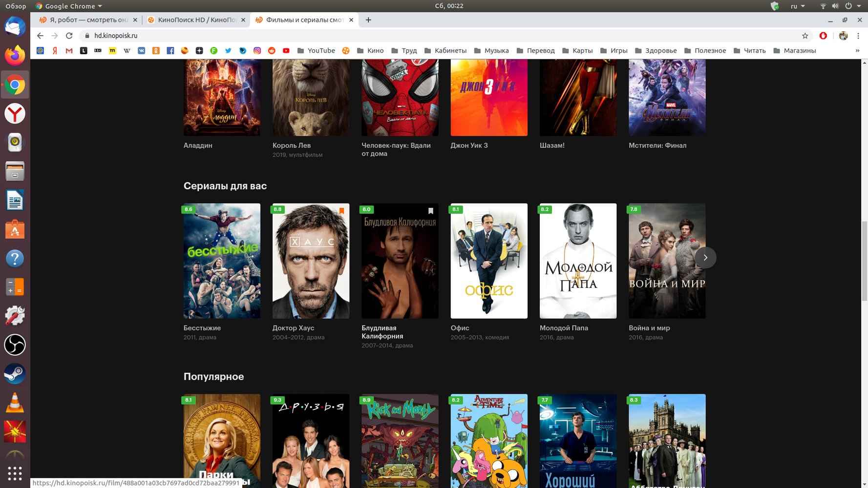Toggle the bookmark flag on Блудливая Калифорния
This screenshot has width=868, height=488.
tap(430, 211)
